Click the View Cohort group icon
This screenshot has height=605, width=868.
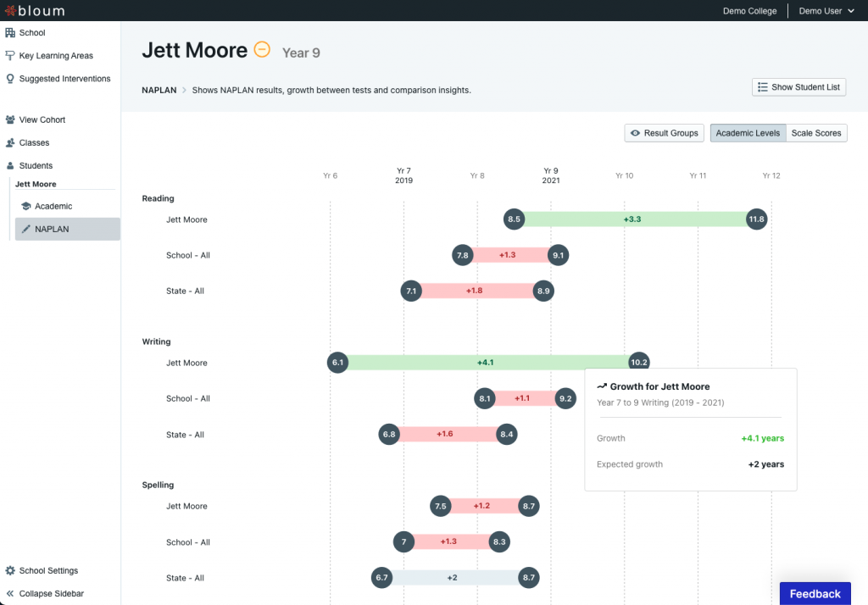(x=10, y=119)
